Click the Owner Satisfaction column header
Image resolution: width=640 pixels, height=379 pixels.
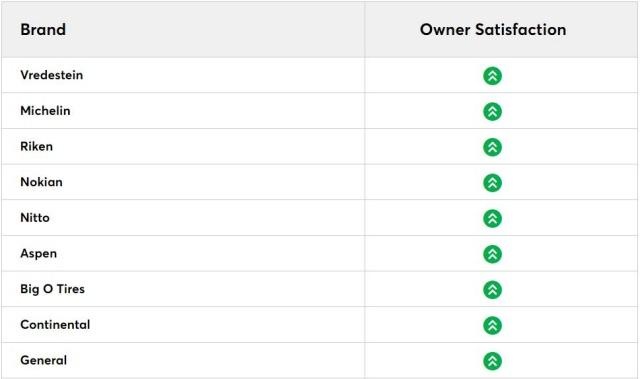pos(493,30)
